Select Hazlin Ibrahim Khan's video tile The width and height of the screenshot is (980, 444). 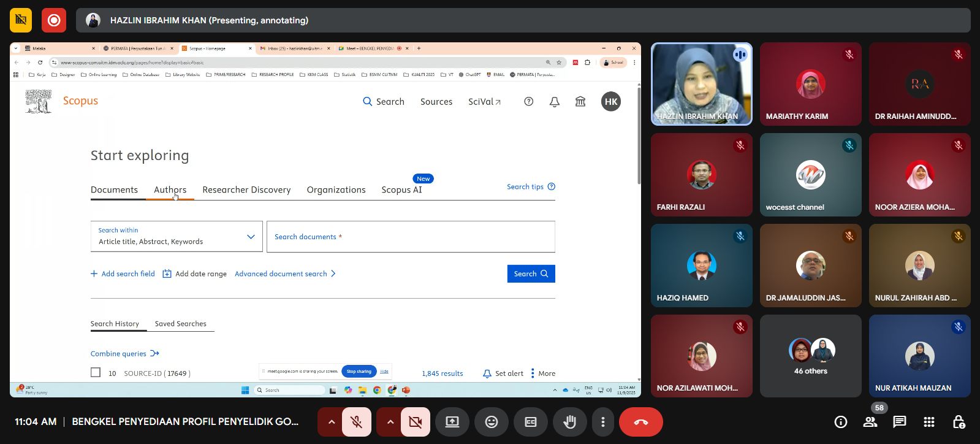pyautogui.click(x=701, y=84)
